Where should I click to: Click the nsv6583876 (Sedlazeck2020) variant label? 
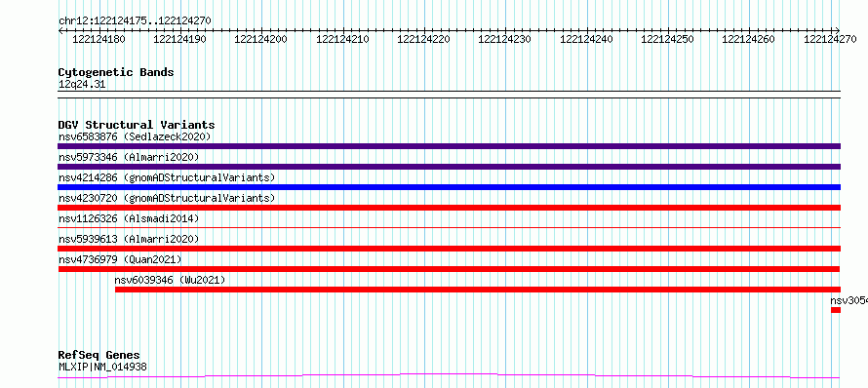coord(135,136)
